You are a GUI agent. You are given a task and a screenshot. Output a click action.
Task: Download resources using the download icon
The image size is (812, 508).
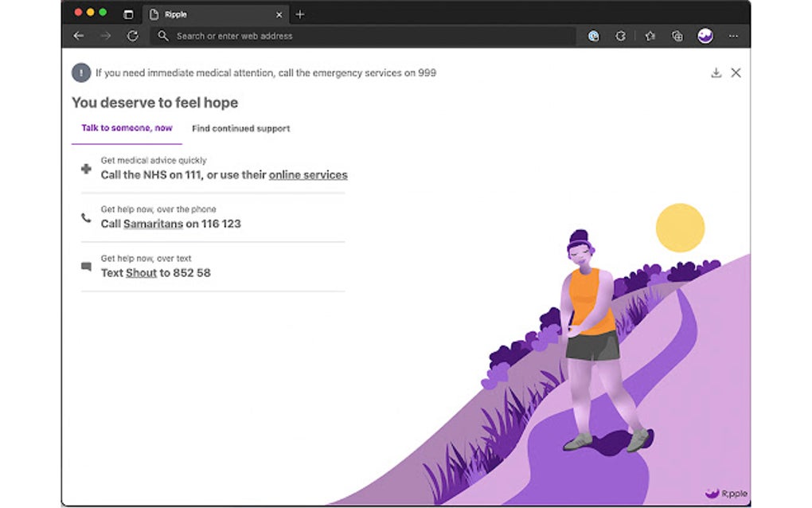pos(716,72)
